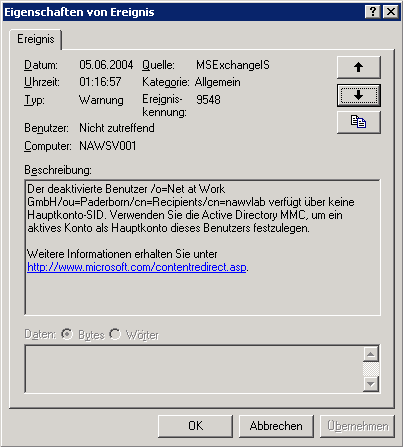Click the Übernehmen button
The width and height of the screenshot is (403, 447).
click(357, 426)
